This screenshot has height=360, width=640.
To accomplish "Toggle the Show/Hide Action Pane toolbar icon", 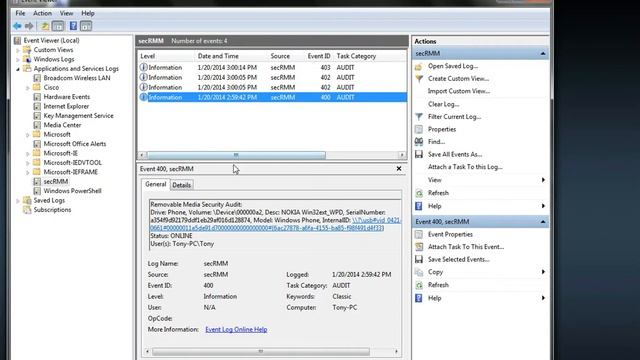I will point(86,27).
